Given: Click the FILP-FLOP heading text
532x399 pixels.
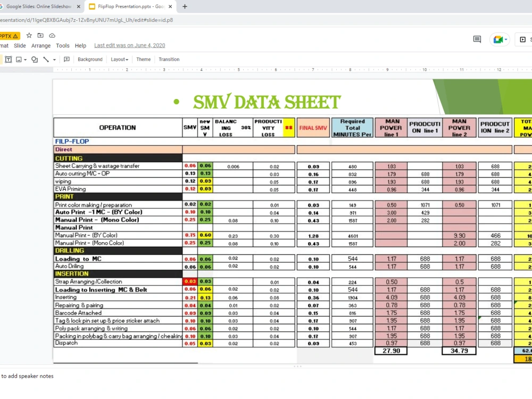Looking at the screenshot, I should tap(72, 141).
